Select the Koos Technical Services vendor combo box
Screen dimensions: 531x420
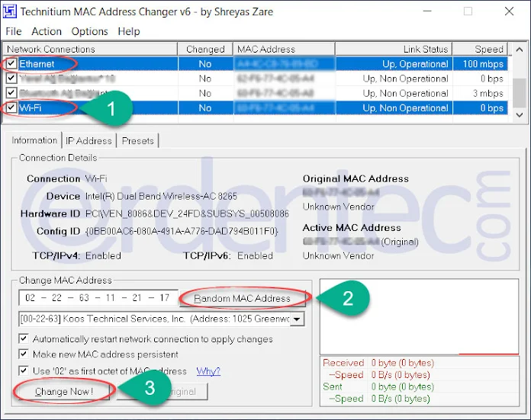point(162,319)
